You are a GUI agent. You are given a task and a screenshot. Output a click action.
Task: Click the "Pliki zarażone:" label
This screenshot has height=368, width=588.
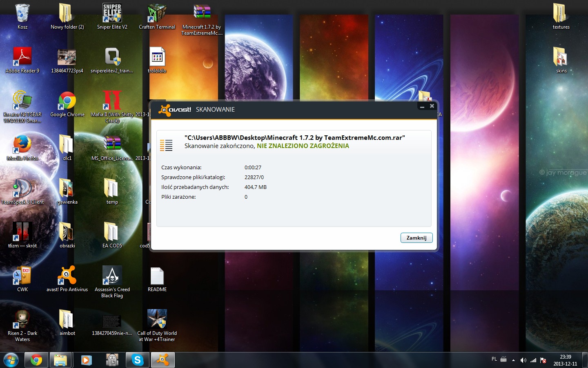tap(178, 197)
